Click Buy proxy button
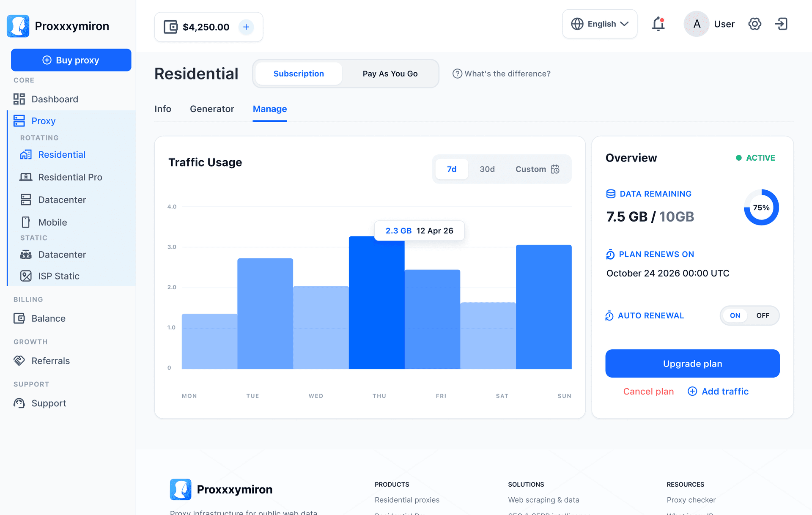Image resolution: width=812 pixels, height=515 pixels. pyautogui.click(x=71, y=60)
